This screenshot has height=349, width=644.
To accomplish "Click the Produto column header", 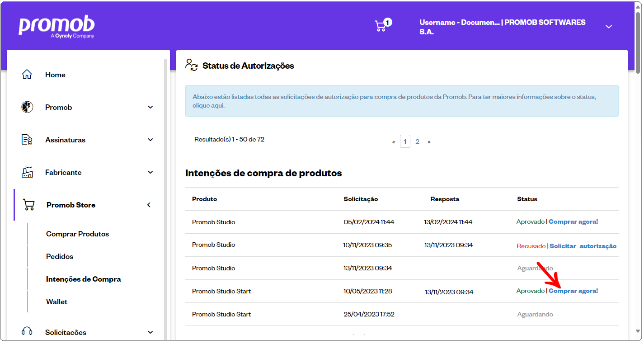I will tap(204, 199).
